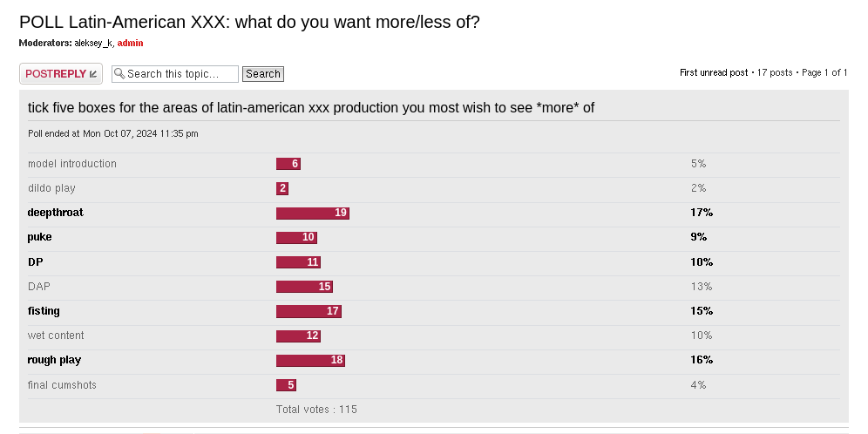The image size is (868, 434).
Task: Click the Total votes : 115 text
Action: [316, 410]
